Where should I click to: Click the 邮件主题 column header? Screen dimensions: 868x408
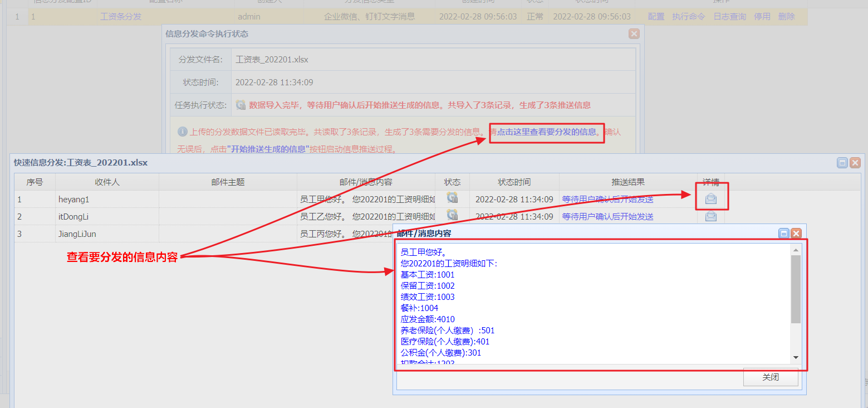(x=228, y=182)
